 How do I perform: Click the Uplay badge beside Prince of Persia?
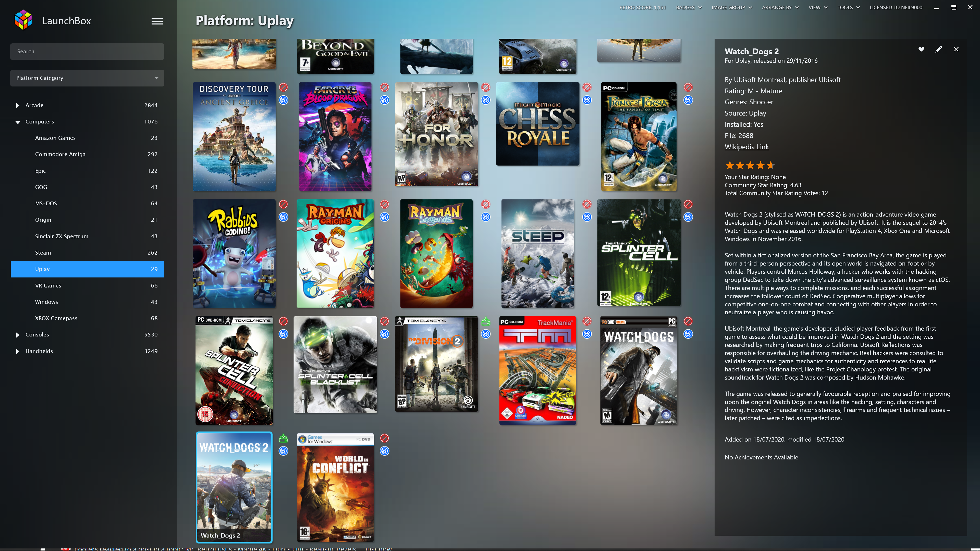coord(688,100)
